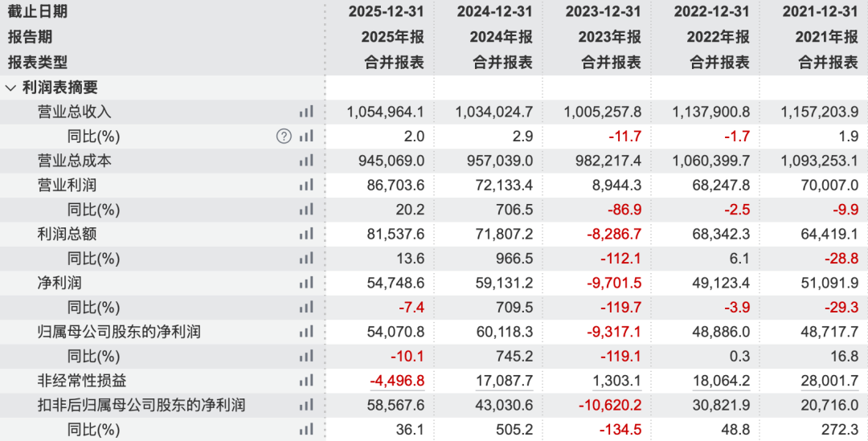Open chart icon for 营业总收入 row
Viewport: 868px width, 441px height.
pos(306,112)
